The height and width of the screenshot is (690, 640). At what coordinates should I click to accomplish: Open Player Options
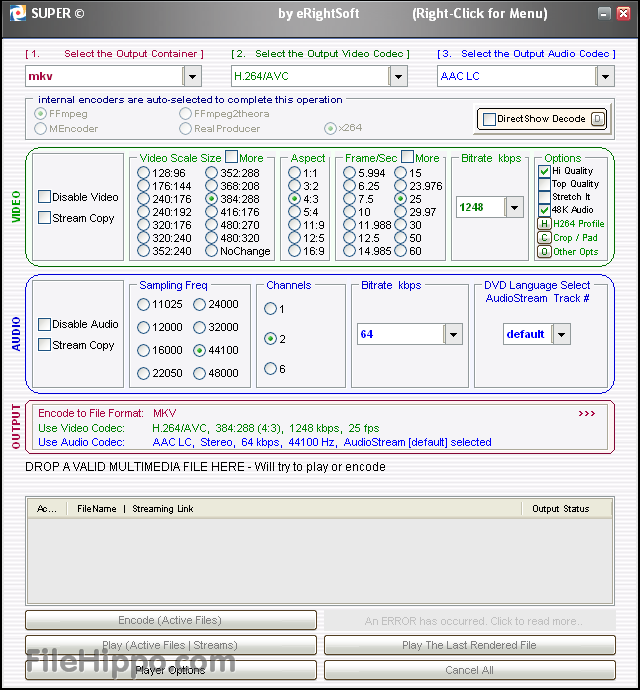(x=171, y=671)
